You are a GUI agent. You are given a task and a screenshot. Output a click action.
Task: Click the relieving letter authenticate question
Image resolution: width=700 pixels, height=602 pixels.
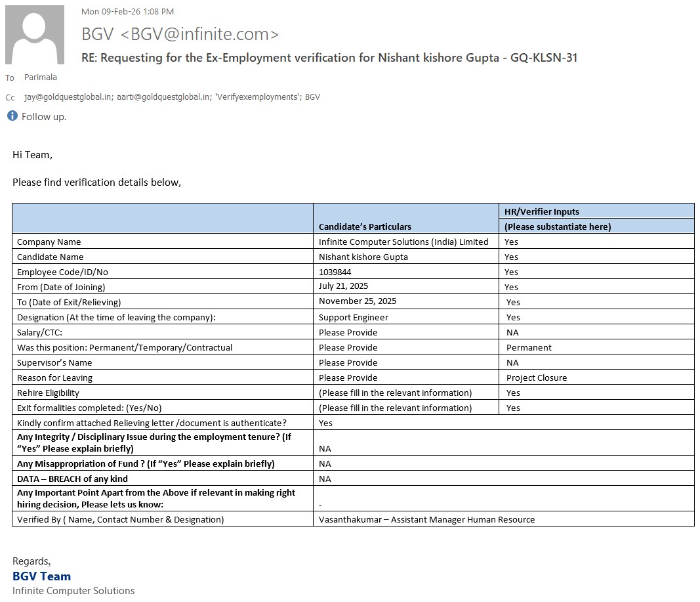(152, 423)
